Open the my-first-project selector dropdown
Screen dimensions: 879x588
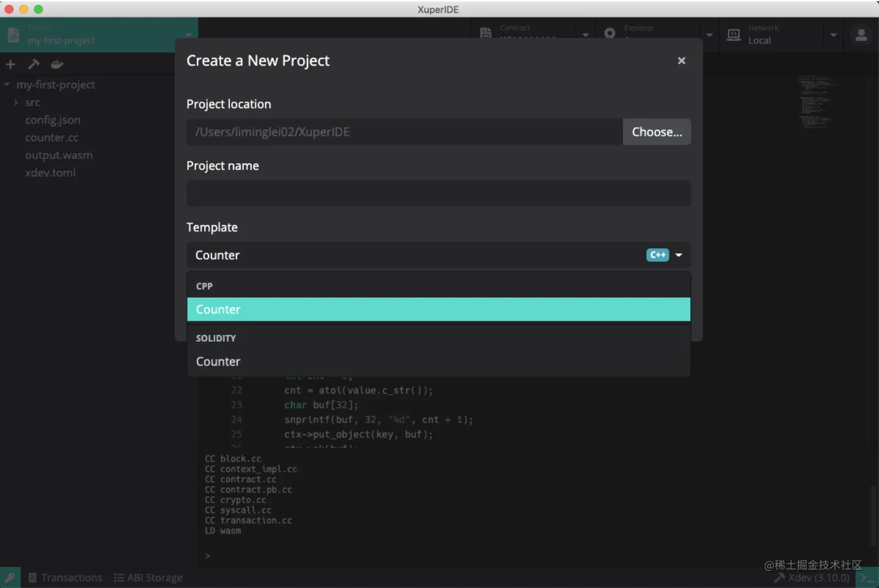coord(188,35)
